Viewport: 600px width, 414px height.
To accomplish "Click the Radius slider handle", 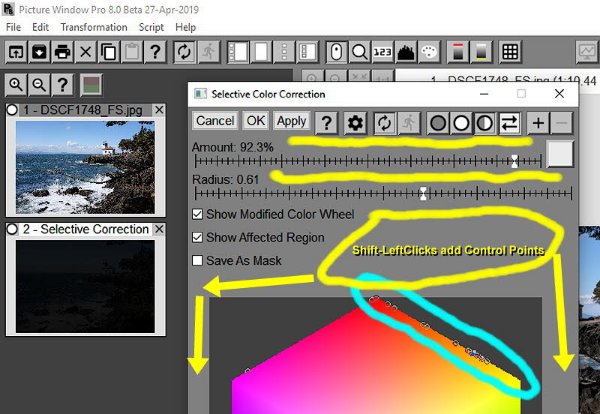I will click(x=423, y=193).
